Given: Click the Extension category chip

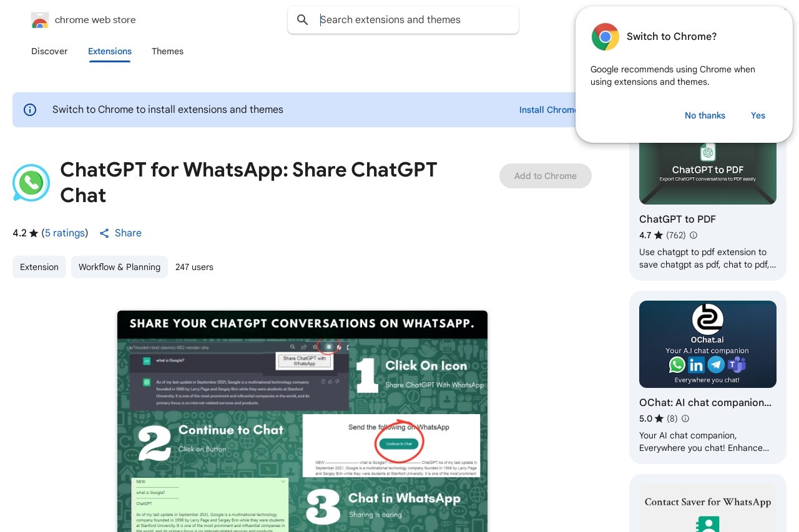Looking at the screenshot, I should coord(39,267).
